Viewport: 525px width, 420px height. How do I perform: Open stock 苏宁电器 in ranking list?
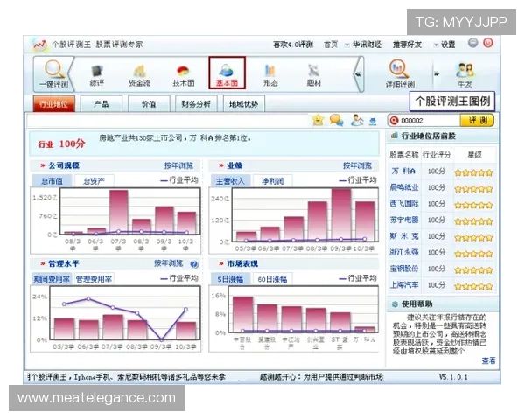pyautogui.click(x=404, y=220)
